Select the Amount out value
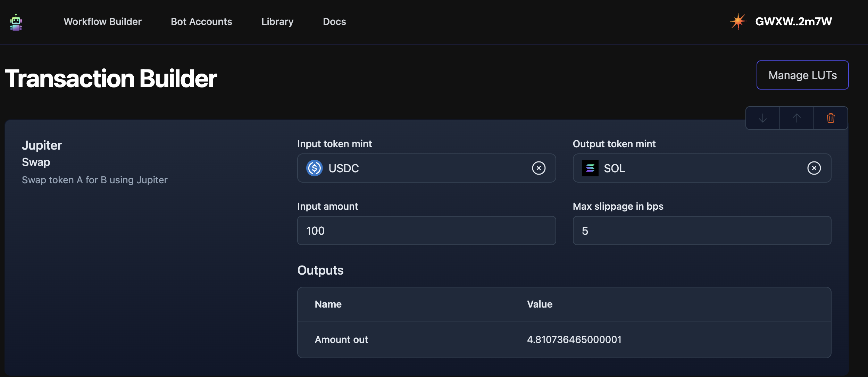868x377 pixels. (574, 340)
